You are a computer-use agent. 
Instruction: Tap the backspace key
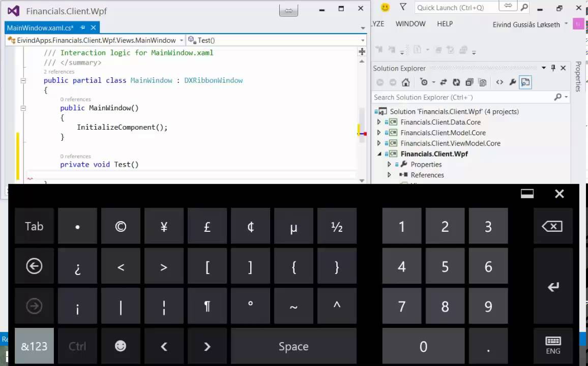point(553,226)
